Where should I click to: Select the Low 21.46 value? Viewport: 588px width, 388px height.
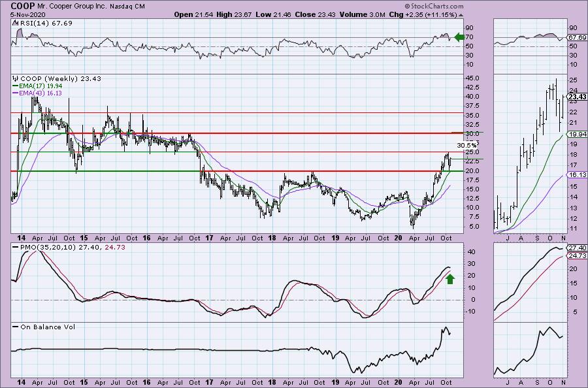(x=272, y=14)
